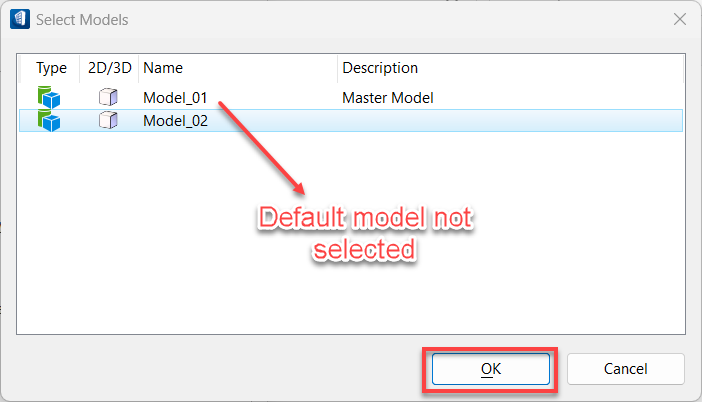Viewport: 702px width, 402px height.
Task: Click the Master Model description cell
Action: 388,98
